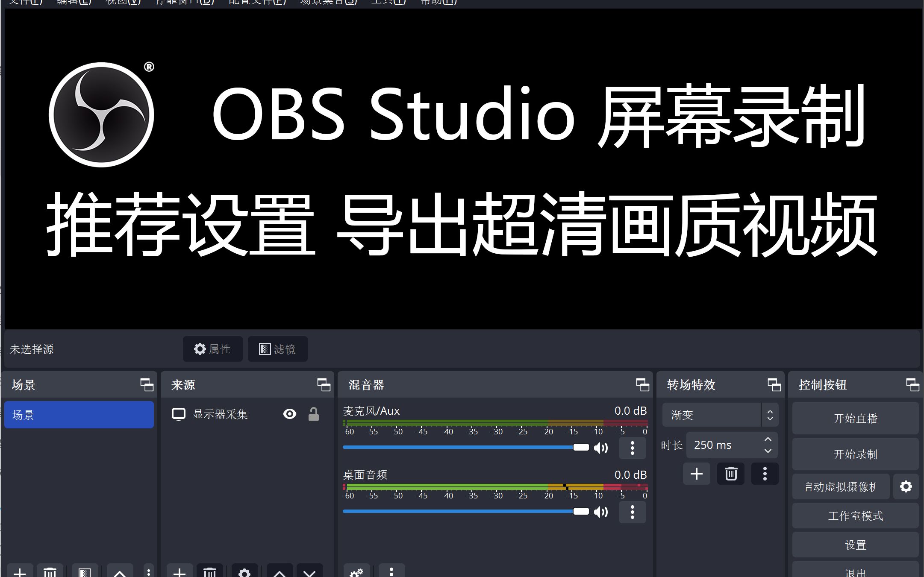924x577 pixels.
Task: Add a new source with plus icon
Action: pyautogui.click(x=180, y=571)
